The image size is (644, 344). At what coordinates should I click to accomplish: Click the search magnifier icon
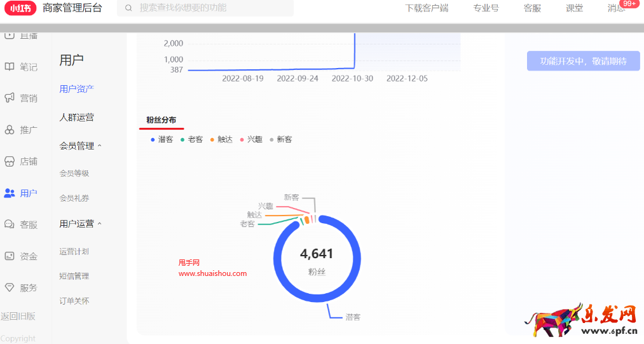(x=129, y=8)
